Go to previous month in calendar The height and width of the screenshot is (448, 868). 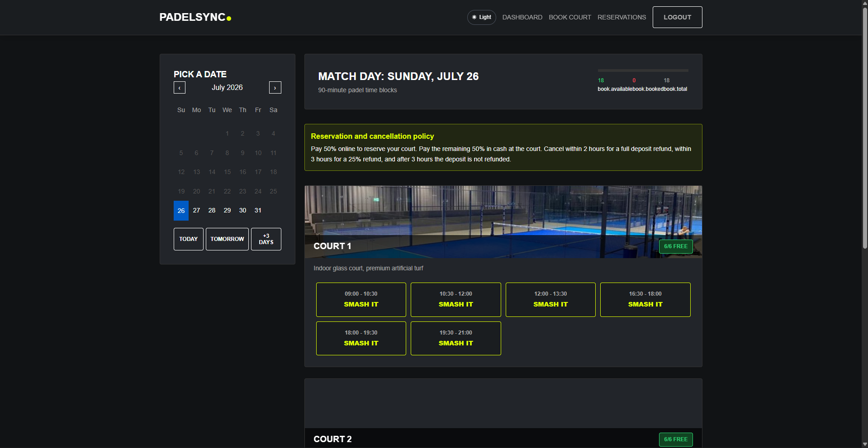point(180,88)
